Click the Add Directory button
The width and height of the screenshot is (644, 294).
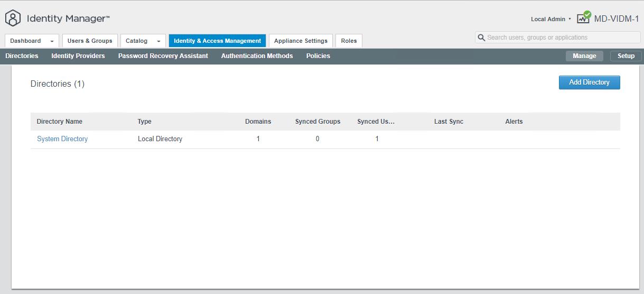(x=589, y=82)
